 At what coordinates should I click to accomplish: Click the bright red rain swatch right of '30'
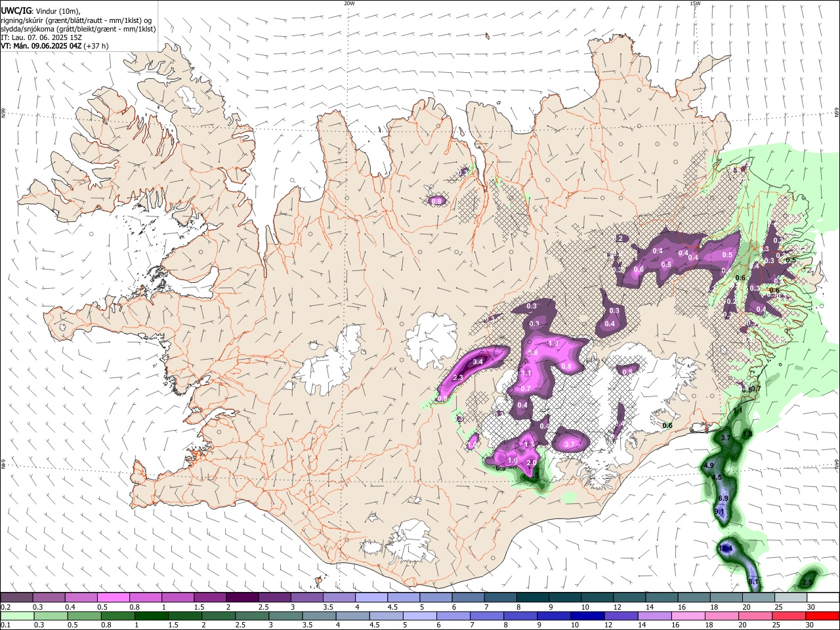click(822, 616)
